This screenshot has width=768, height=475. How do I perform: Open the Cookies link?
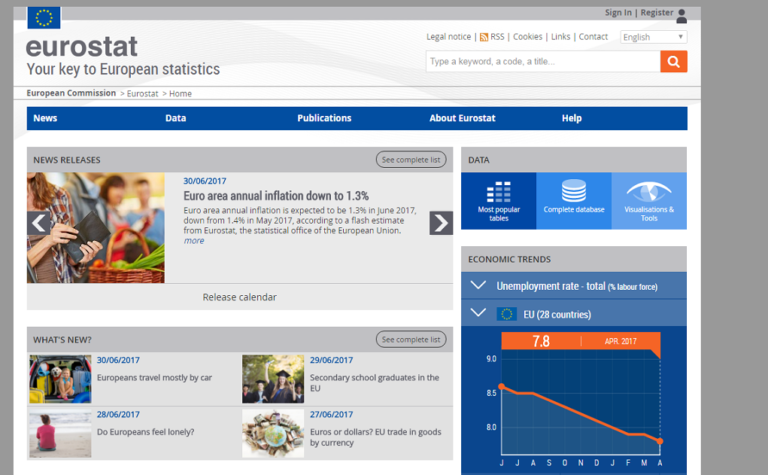(528, 37)
